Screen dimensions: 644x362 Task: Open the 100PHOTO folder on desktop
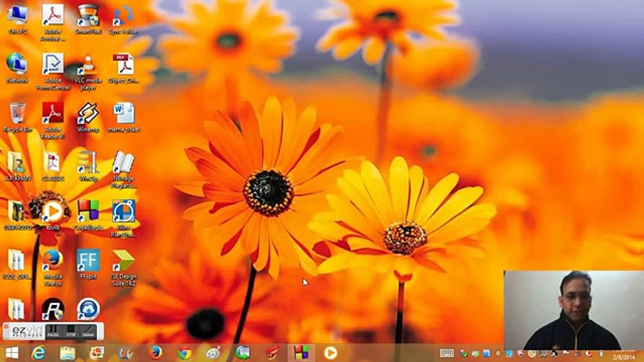(x=17, y=215)
